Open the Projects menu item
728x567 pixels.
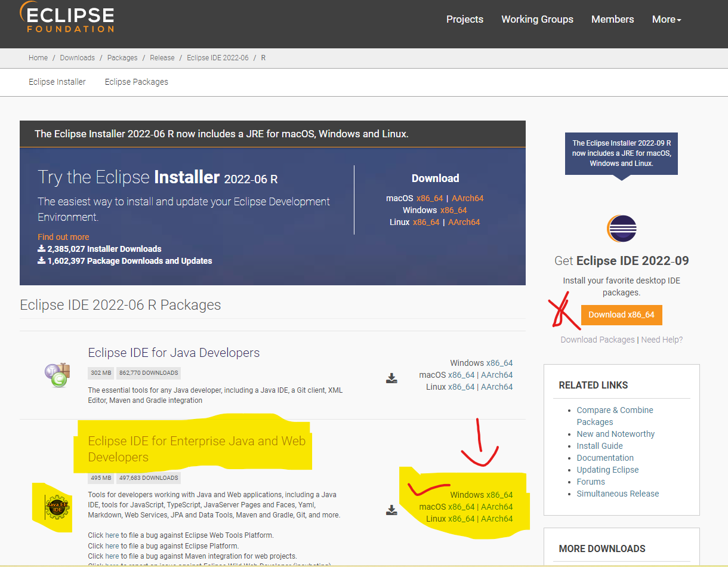coord(465,19)
